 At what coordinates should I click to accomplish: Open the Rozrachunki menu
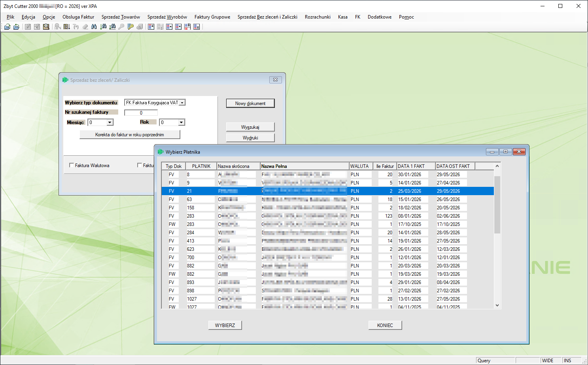point(318,17)
